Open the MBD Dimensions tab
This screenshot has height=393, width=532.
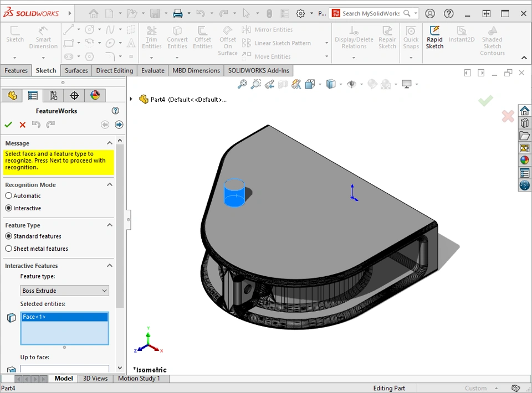pyautogui.click(x=196, y=70)
